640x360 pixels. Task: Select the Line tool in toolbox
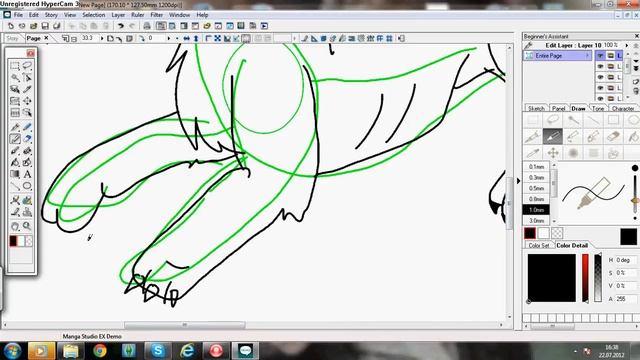(x=15, y=186)
